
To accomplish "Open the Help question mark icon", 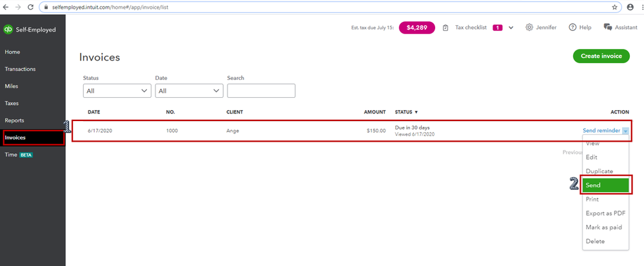I will [x=572, y=28].
